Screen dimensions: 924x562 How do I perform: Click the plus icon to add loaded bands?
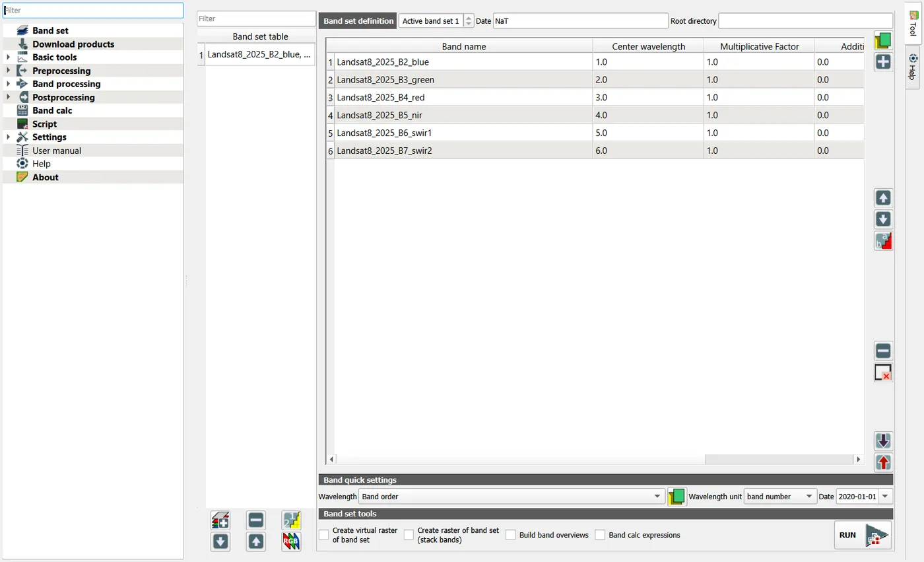pos(883,62)
